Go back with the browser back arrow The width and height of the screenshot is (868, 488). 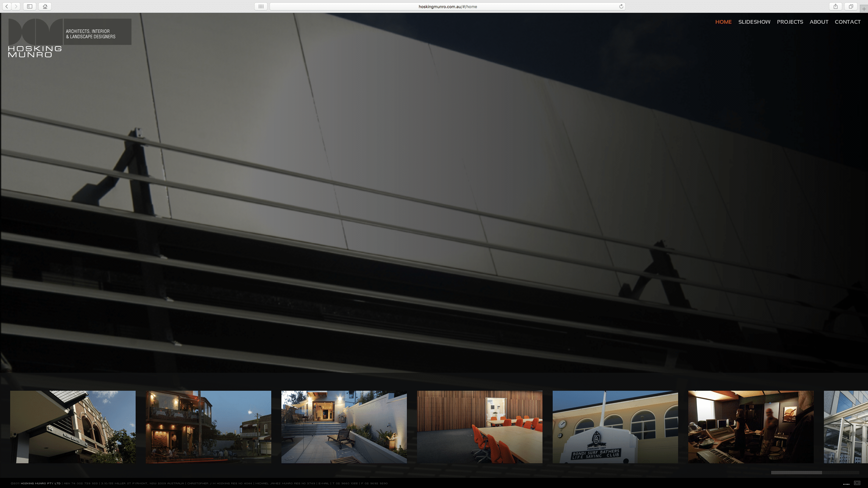point(7,6)
